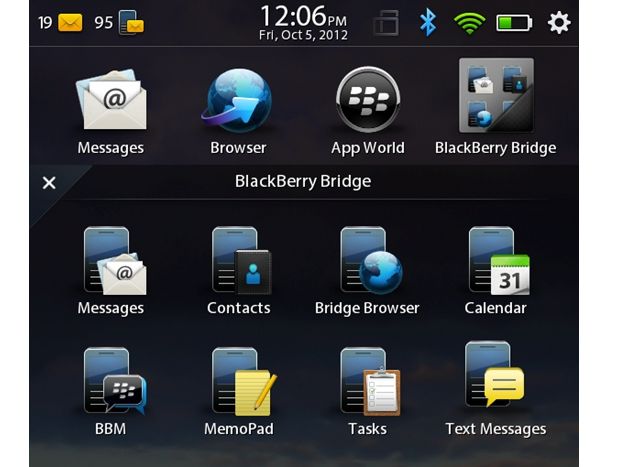The image size is (635, 467).
Task: Open the 19 unread email notification
Action: pyautogui.click(x=60, y=22)
